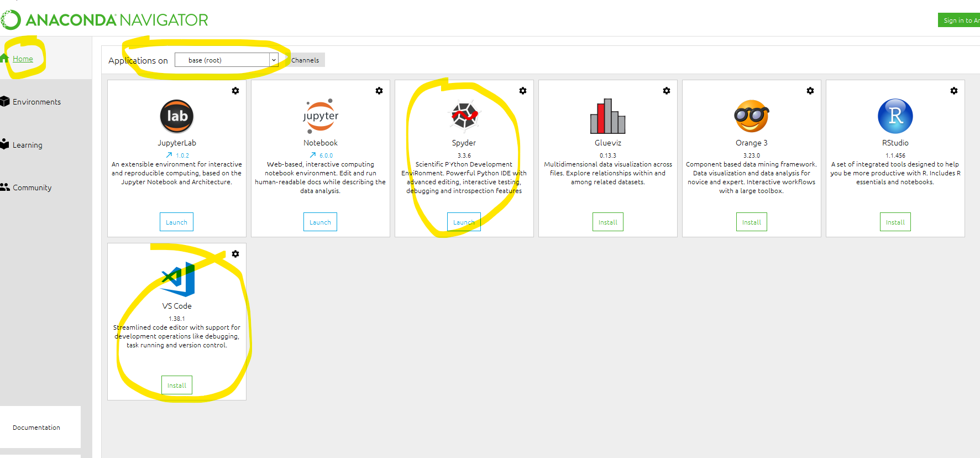Click RStudio version 1.1.456 text
Image resolution: width=980 pixels, height=458 pixels.
895,156
